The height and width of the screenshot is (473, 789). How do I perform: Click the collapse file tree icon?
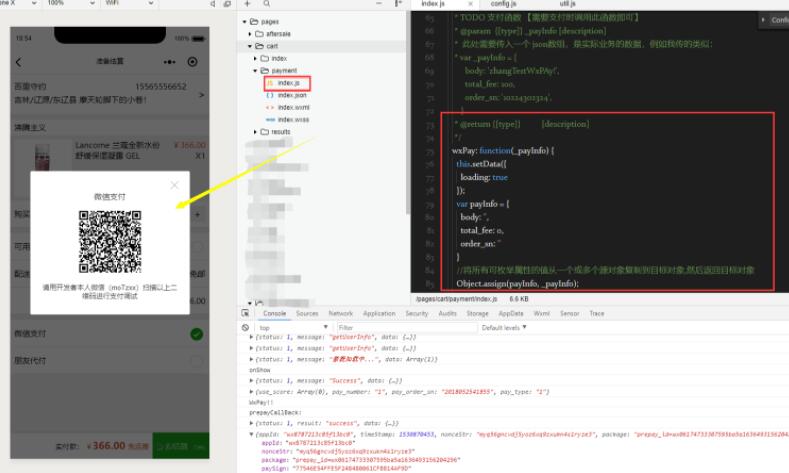click(x=398, y=4)
